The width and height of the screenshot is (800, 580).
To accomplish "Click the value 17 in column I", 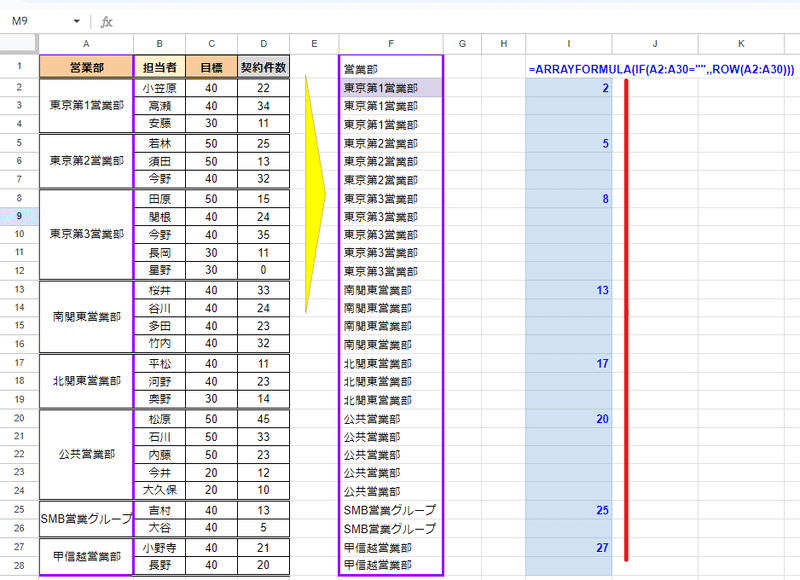I will [569, 363].
